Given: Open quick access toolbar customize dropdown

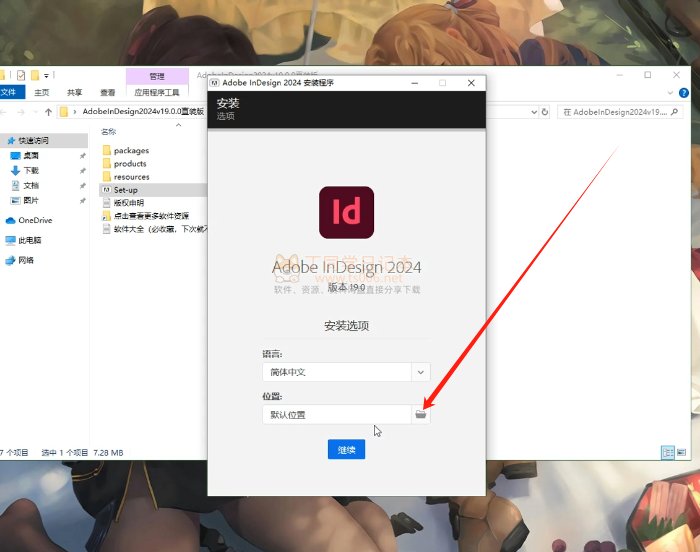Looking at the screenshot, I should tap(46, 76).
